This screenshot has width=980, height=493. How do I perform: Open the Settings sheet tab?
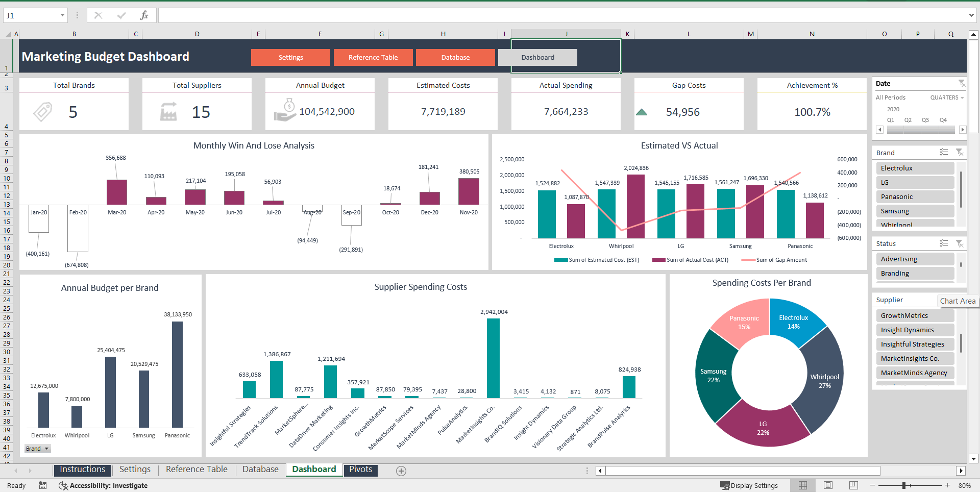click(x=135, y=470)
